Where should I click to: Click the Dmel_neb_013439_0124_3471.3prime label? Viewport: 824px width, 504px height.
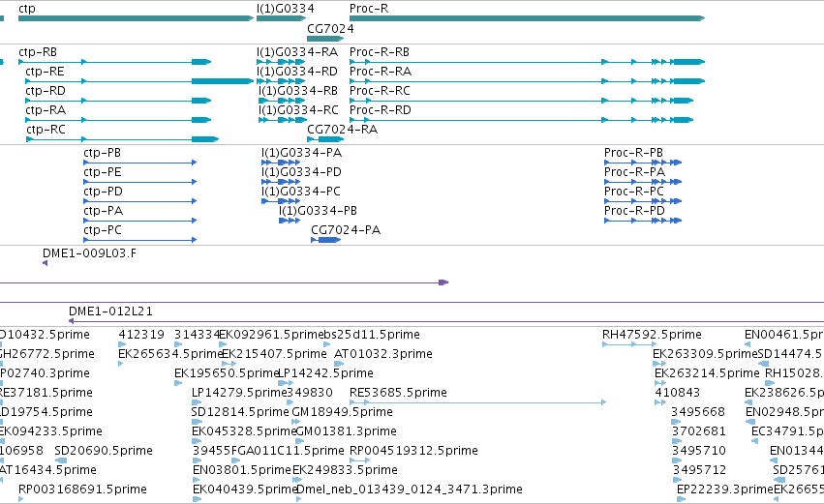pyautogui.click(x=410, y=489)
